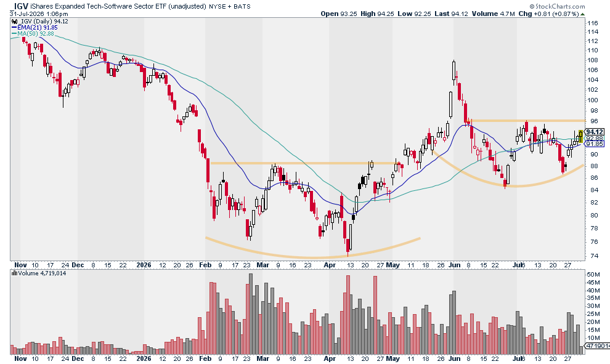The height and width of the screenshot is (364, 610).
Task: Click the 'Mar' label on price chart date axis
Action: [x=263, y=265]
